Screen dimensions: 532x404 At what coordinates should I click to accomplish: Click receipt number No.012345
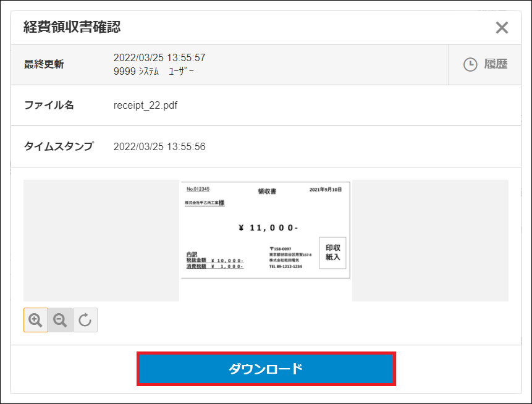[x=198, y=189]
